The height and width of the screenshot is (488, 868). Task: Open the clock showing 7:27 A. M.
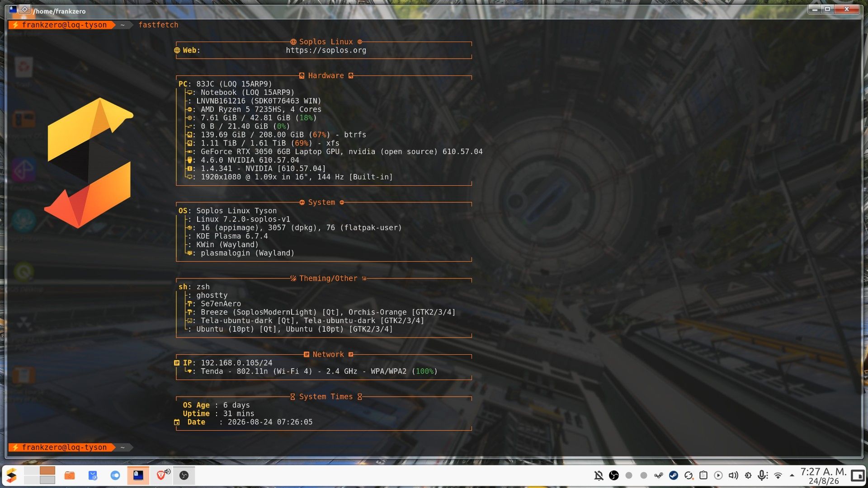pyautogui.click(x=823, y=476)
